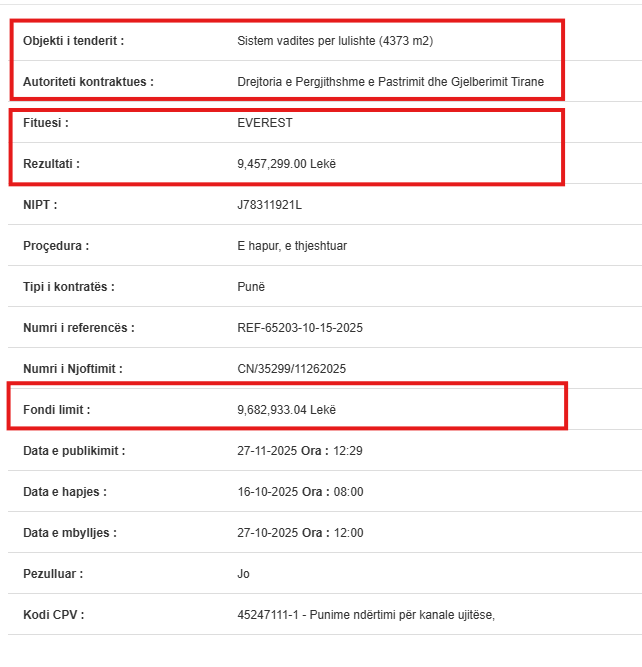Select the "Autoriteti kontraktues" label
The height and width of the screenshot is (667, 642).
tap(88, 82)
